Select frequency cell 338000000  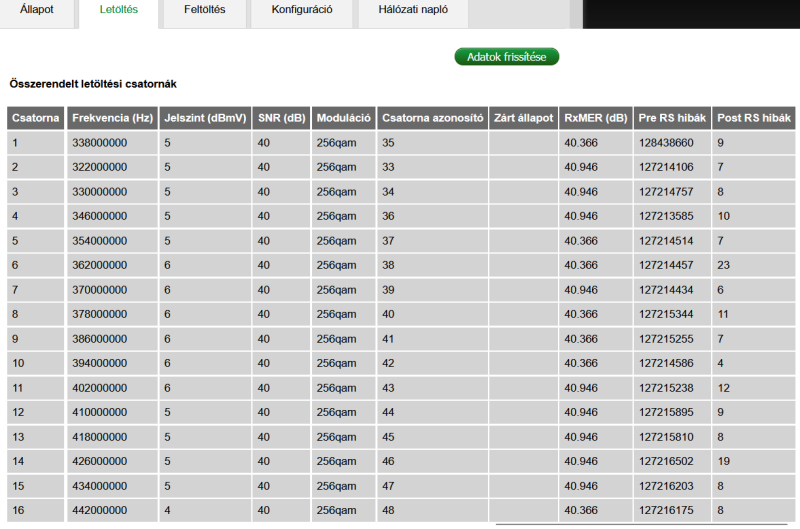point(112,143)
